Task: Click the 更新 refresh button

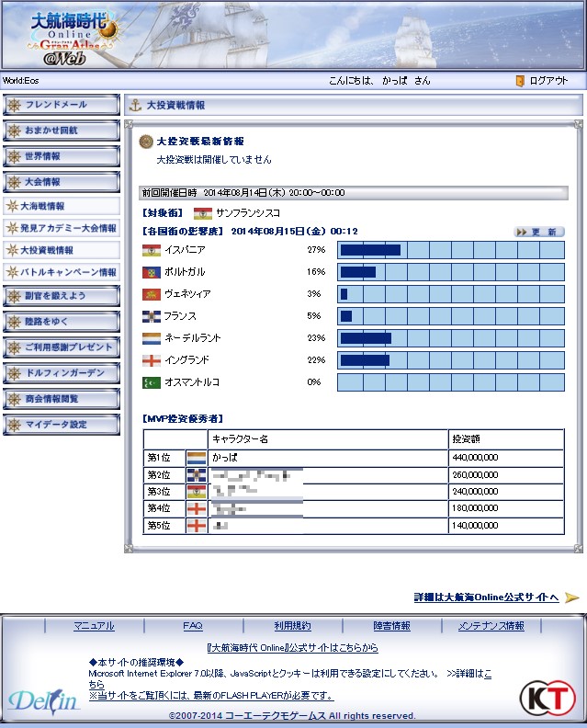Action: point(539,232)
